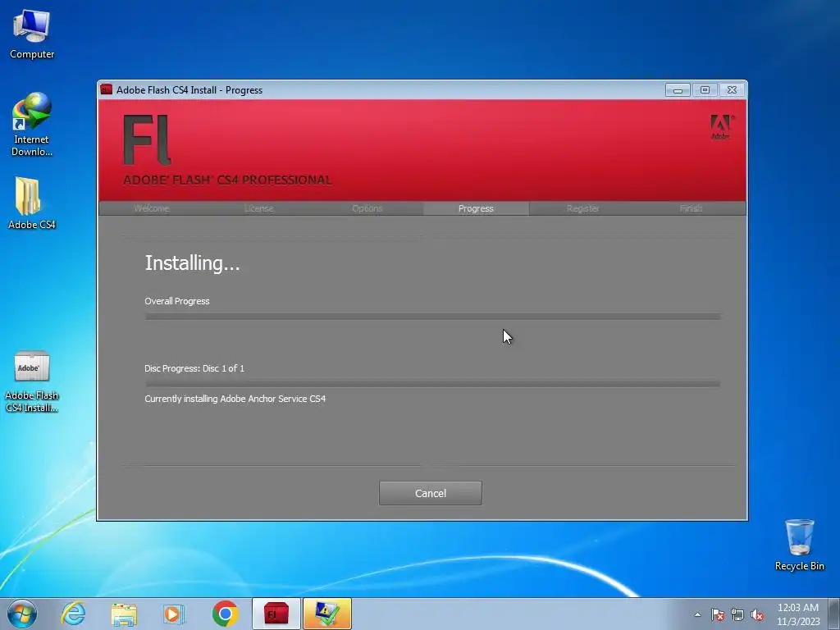Screen dimensions: 840x630
Task: Click the Fl Flash logo in the header
Action: 148,139
